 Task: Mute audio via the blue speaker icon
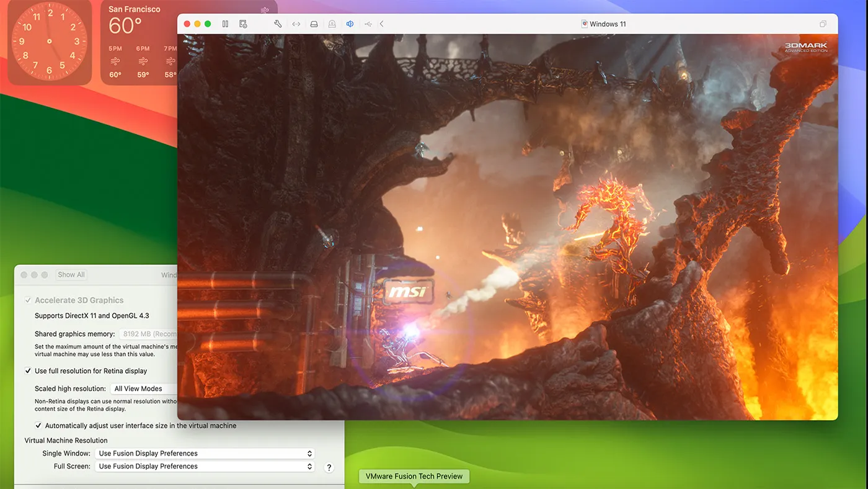[x=350, y=24]
